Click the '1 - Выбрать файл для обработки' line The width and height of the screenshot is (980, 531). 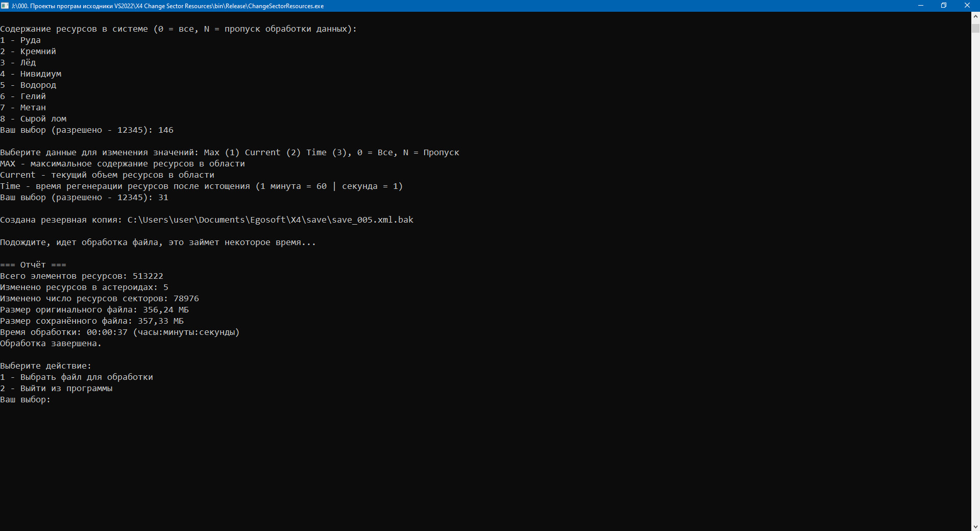tap(77, 377)
